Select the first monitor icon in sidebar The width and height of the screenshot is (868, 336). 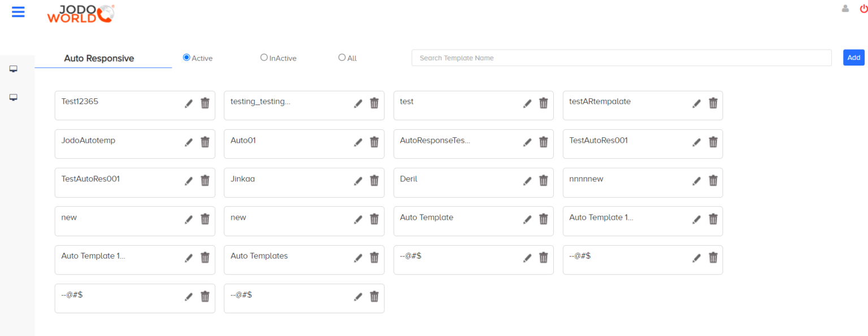coord(14,68)
